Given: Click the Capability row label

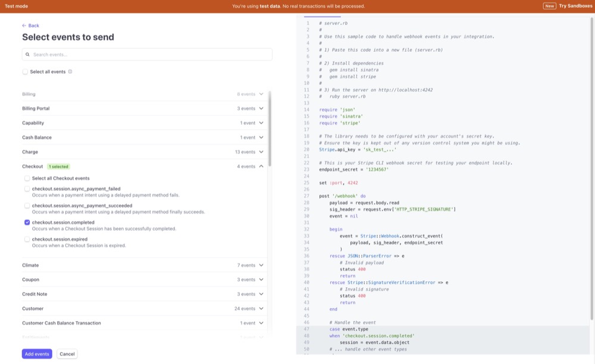Looking at the screenshot, I should pos(33,123).
